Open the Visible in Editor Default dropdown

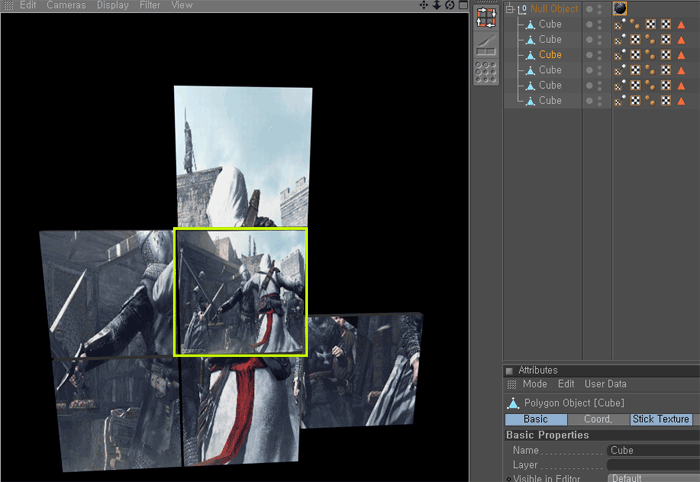point(653,478)
